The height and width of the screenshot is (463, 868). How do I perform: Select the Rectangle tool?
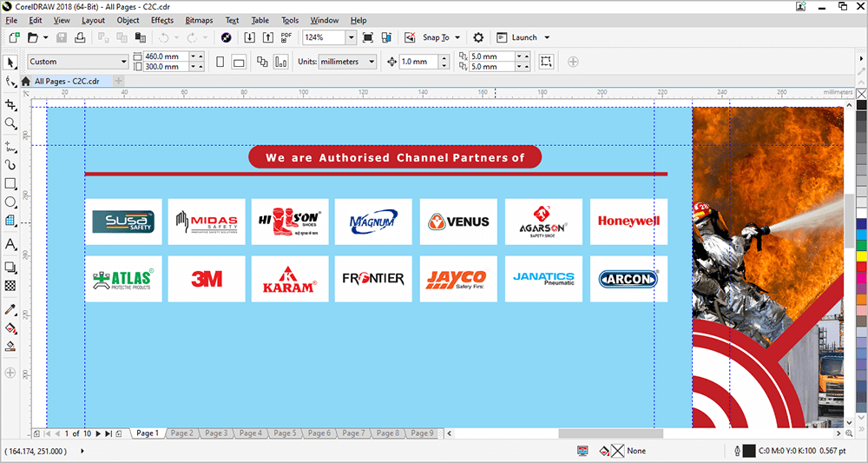tap(10, 183)
